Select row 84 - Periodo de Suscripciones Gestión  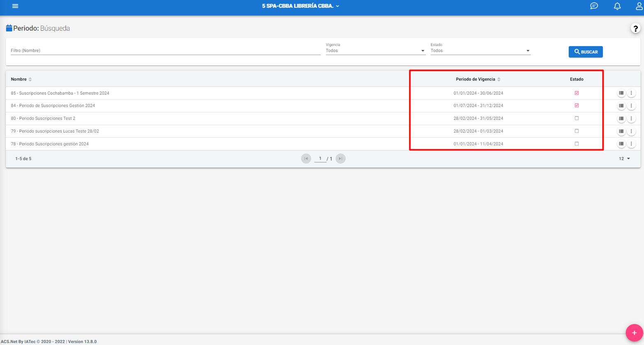click(x=53, y=106)
